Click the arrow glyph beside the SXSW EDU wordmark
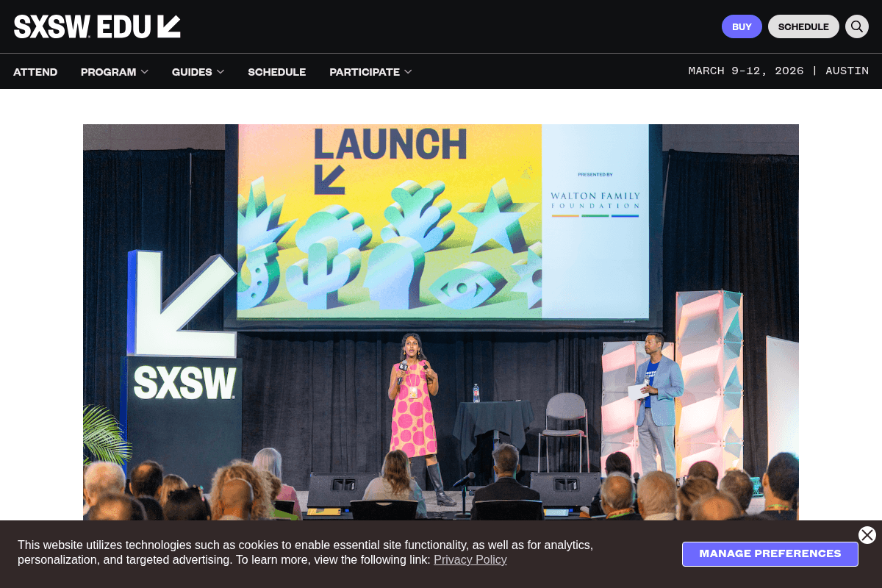This screenshot has height=588, width=882. pos(168,26)
